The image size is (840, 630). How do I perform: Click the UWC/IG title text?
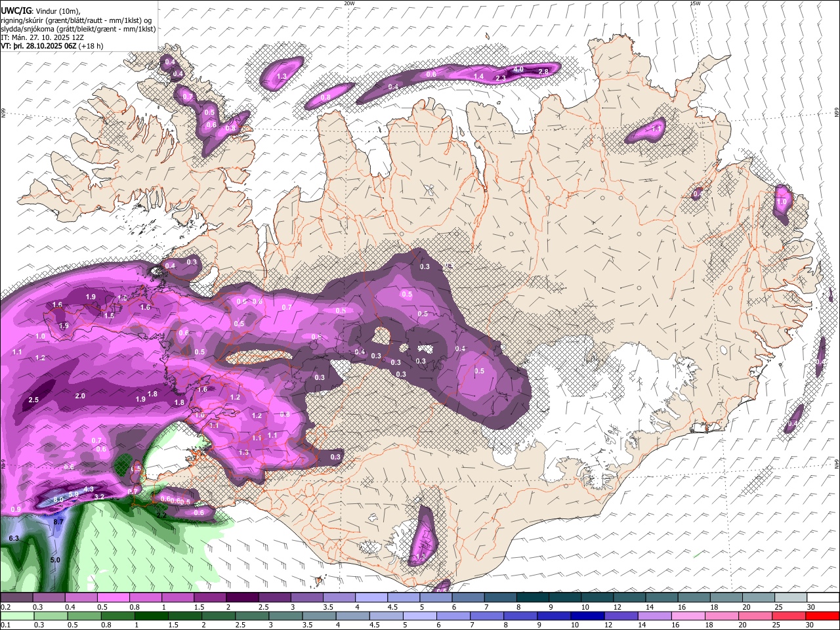[x=15, y=10]
